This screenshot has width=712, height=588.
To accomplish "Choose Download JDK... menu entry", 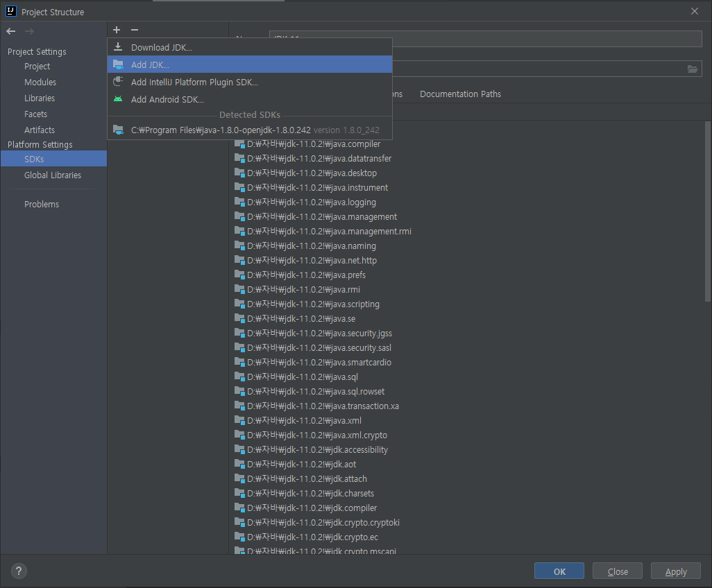I will 250,47.
